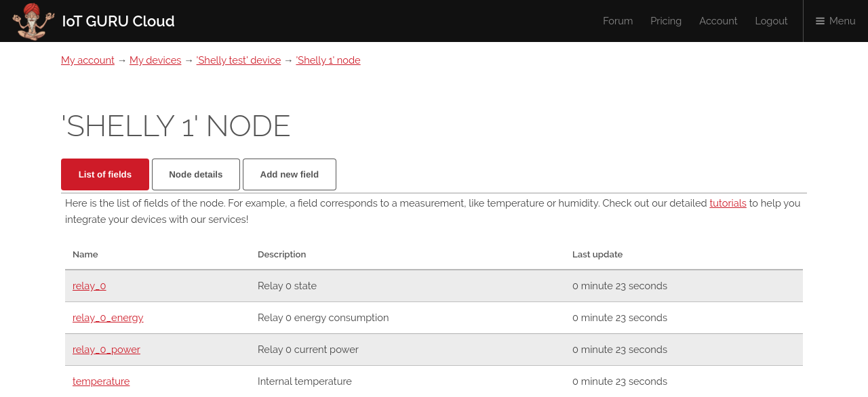
Task: Open the temperature field
Action: [101, 381]
